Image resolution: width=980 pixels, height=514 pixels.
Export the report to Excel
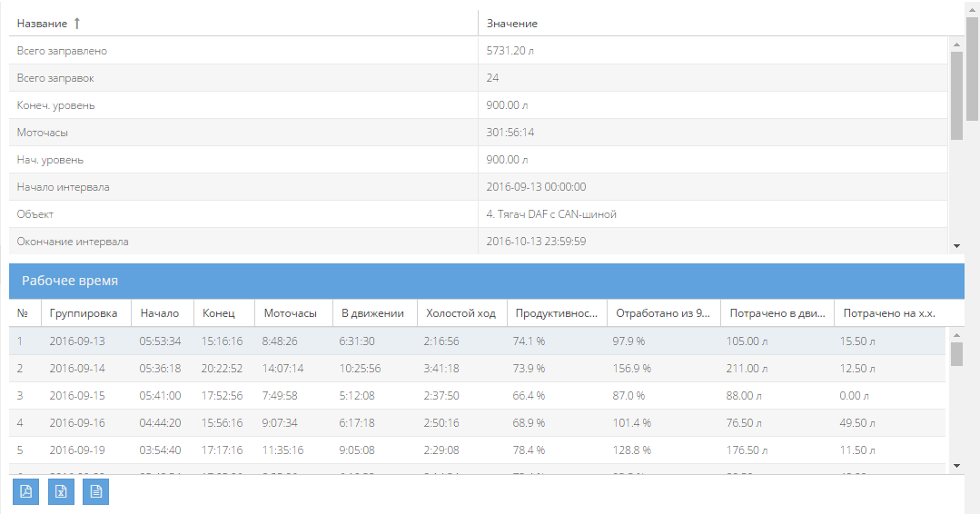point(61,491)
